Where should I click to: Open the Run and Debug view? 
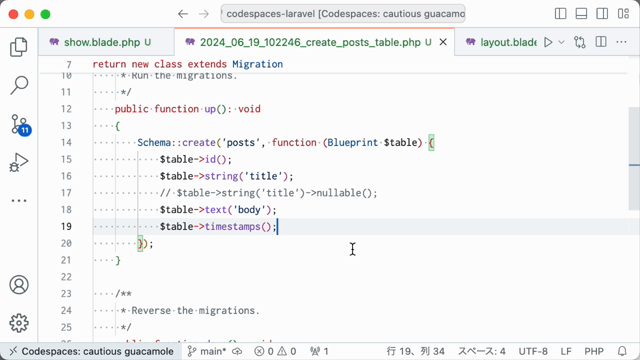coord(19,162)
